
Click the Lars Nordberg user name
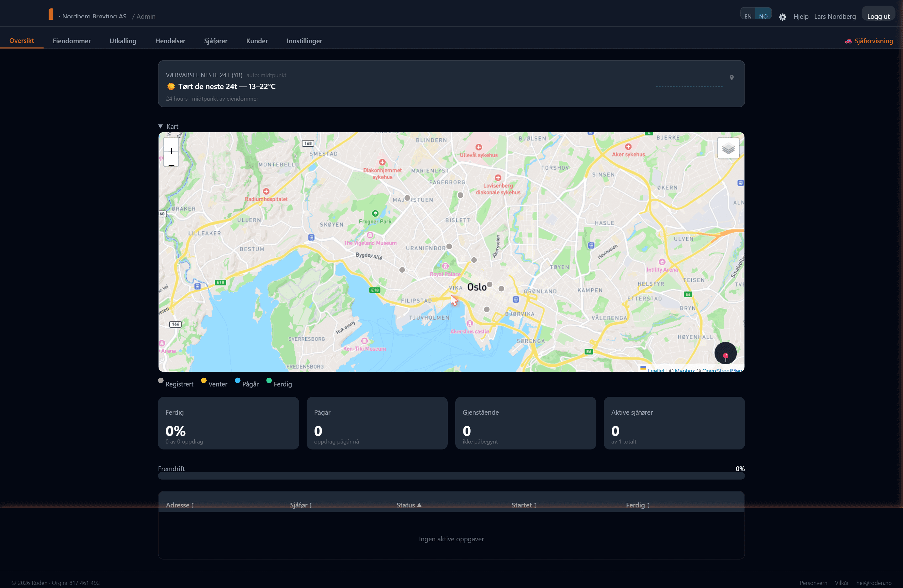(x=835, y=16)
